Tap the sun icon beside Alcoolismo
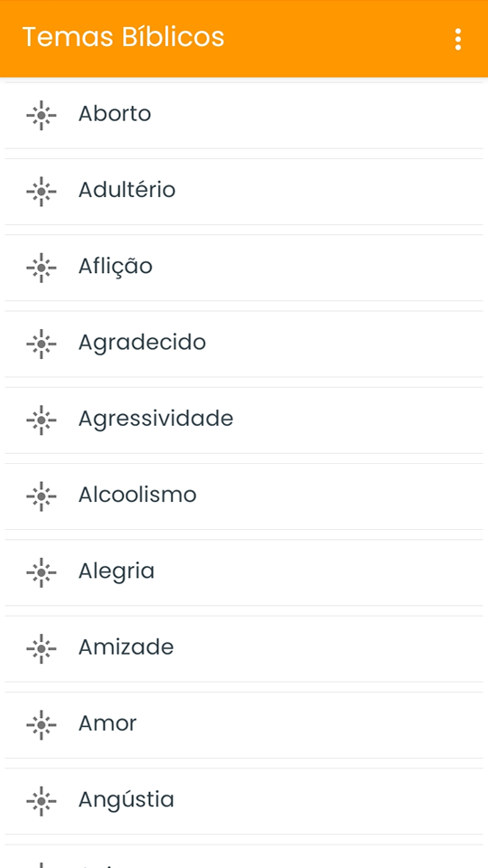The image size is (488, 868). point(41,496)
